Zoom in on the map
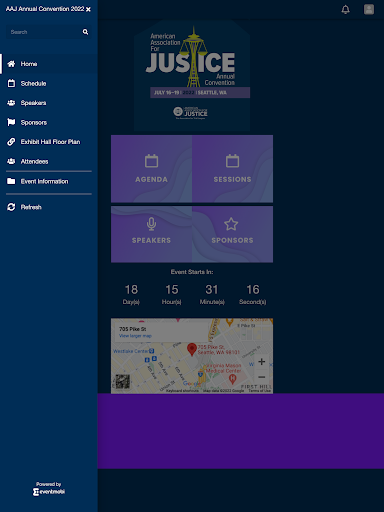384x512 pixels. pos(262,362)
